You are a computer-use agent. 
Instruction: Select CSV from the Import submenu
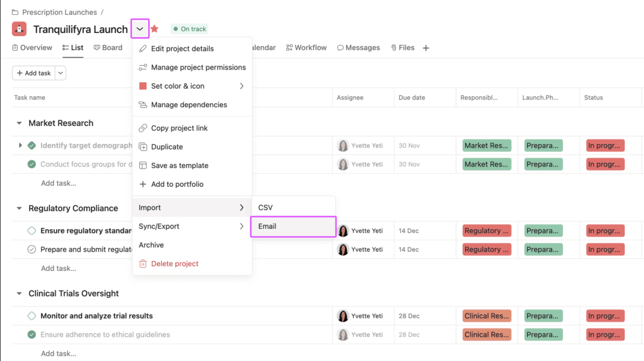click(x=265, y=207)
